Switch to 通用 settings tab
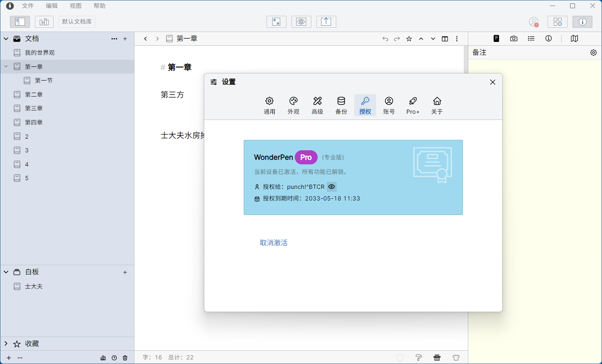The image size is (602, 364). (269, 105)
